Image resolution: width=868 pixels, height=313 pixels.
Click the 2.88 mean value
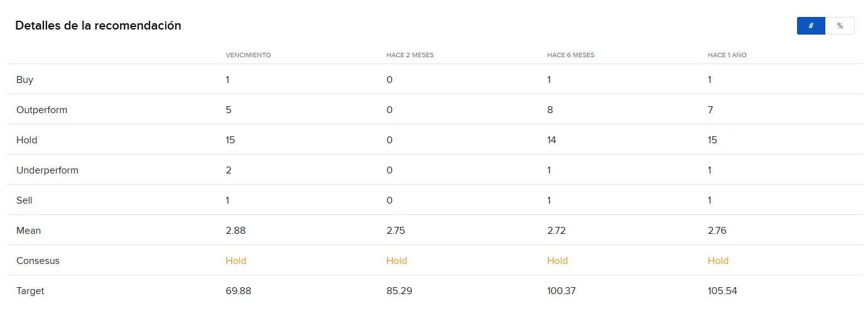point(236,231)
